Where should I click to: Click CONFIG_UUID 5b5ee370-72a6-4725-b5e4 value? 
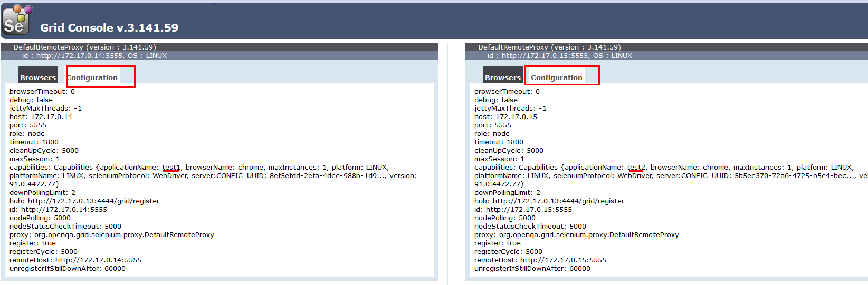point(795,176)
